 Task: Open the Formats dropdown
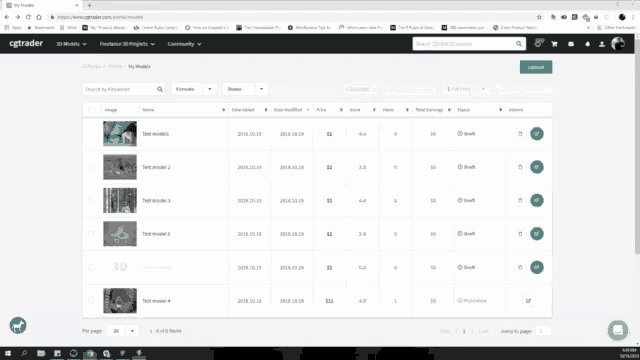pos(193,89)
